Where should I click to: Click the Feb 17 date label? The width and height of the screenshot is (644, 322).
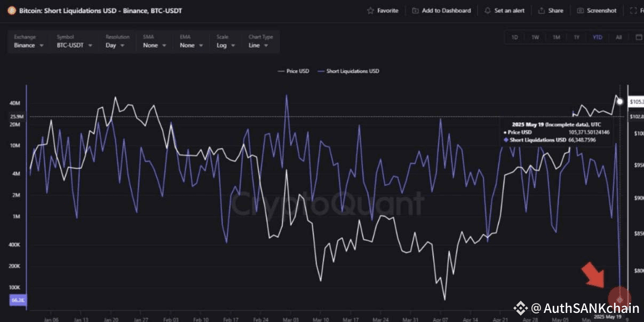pyautogui.click(x=230, y=320)
